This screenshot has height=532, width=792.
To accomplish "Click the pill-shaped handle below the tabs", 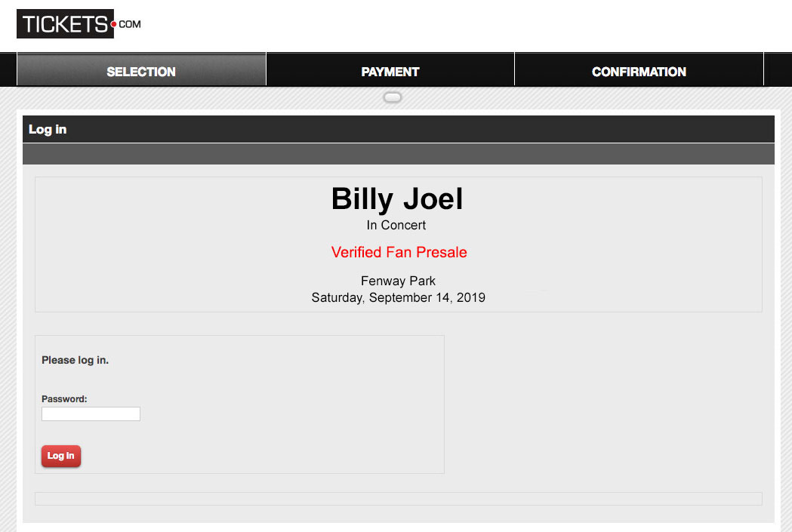I will (x=393, y=97).
